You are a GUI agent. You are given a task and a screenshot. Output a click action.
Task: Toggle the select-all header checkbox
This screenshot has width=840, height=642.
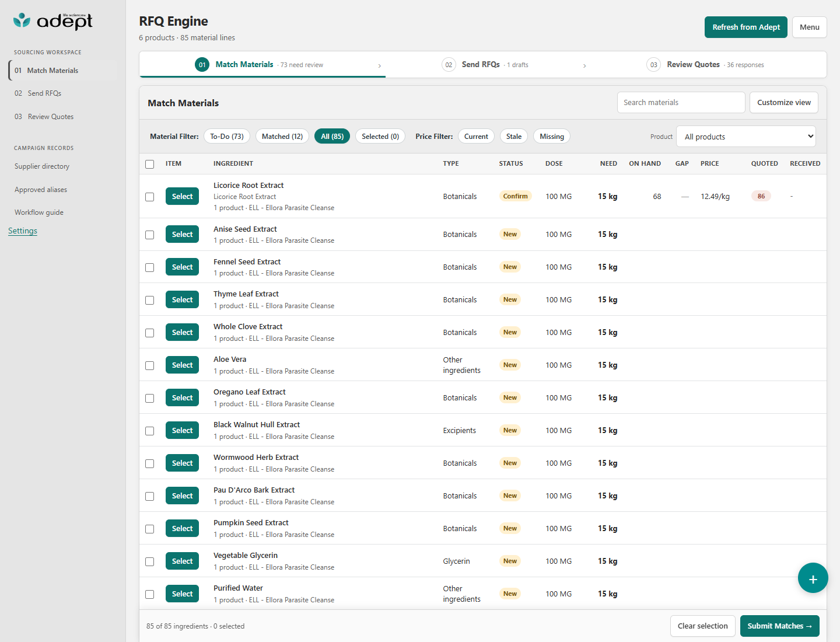click(150, 164)
